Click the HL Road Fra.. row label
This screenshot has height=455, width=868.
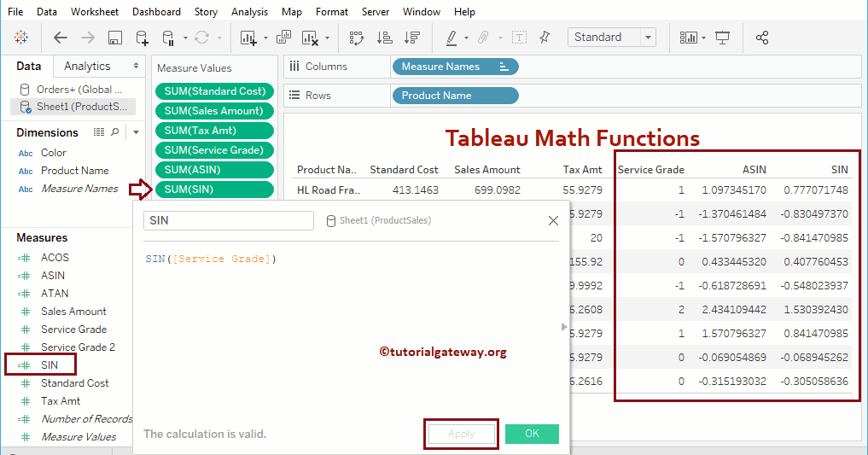329,190
